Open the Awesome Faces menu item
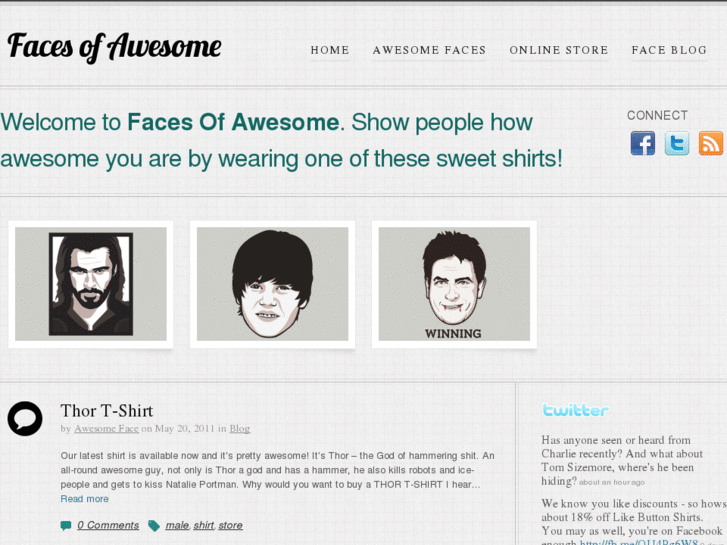Image resolution: width=727 pixels, height=545 pixels. 429,50
